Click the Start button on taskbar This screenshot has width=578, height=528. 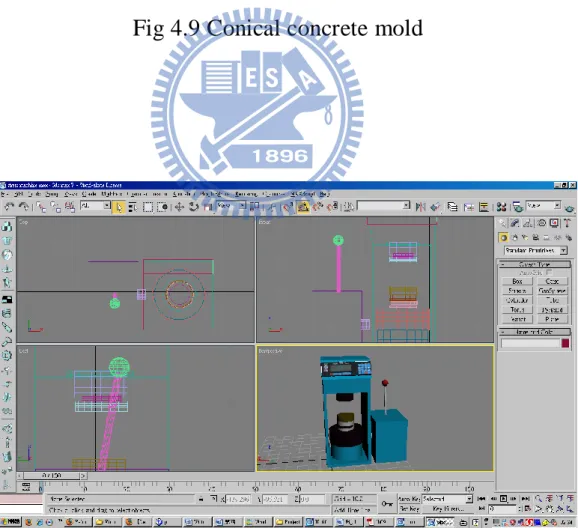click(11, 522)
